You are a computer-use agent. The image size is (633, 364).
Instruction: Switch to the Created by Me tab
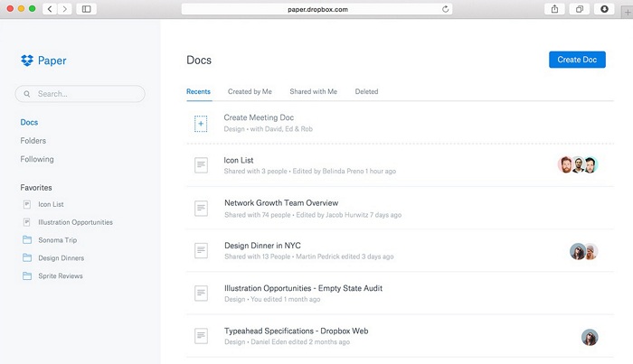point(250,91)
